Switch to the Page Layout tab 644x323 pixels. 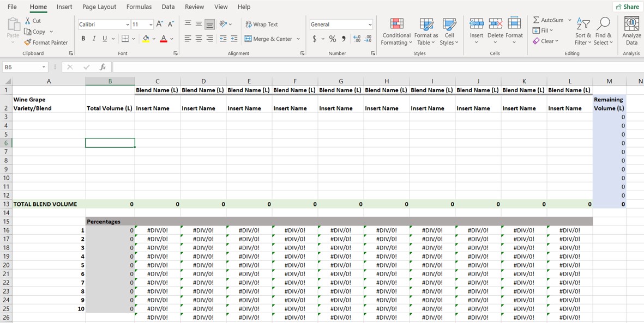(x=99, y=7)
